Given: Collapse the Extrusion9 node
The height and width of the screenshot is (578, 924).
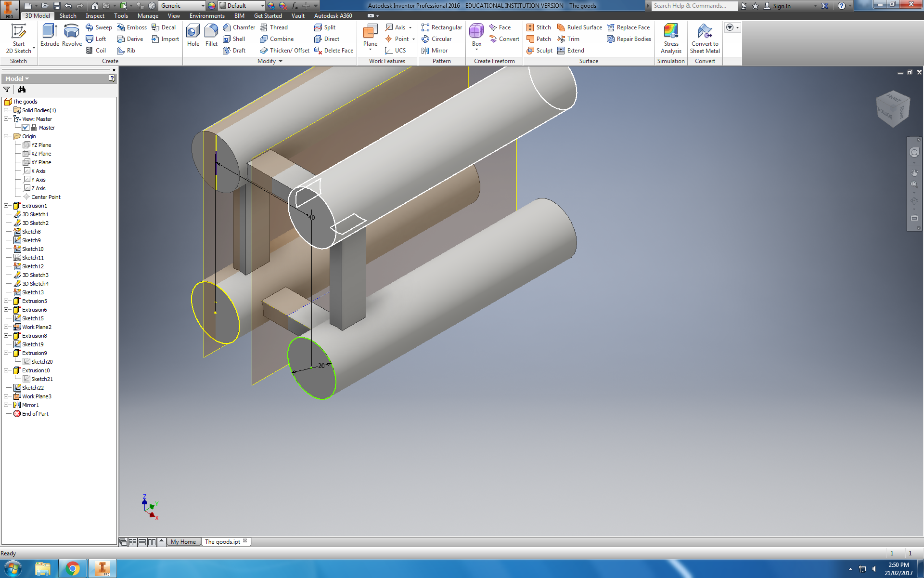Looking at the screenshot, I should pos(6,353).
